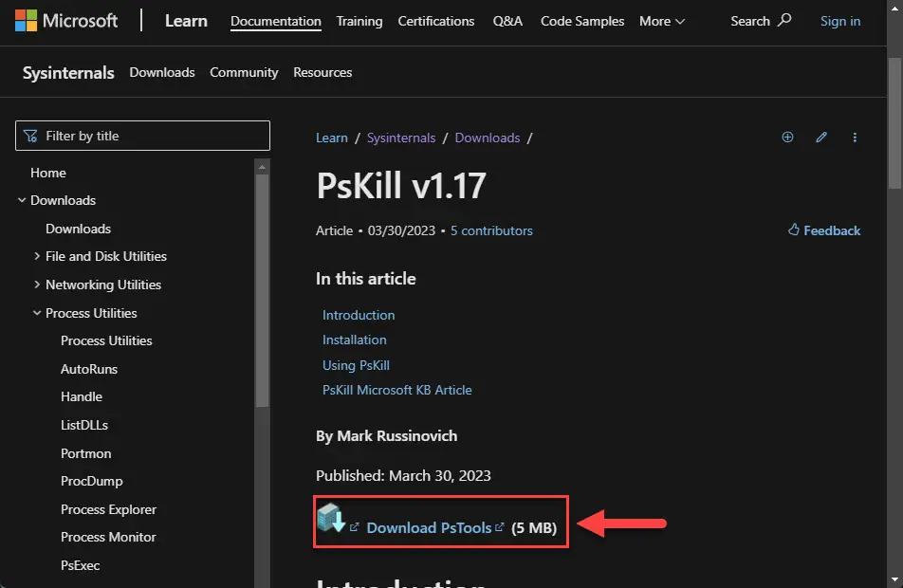Click the sidebar scroll up arrow
Screen dimensions: 903x588
pyautogui.click(x=262, y=167)
